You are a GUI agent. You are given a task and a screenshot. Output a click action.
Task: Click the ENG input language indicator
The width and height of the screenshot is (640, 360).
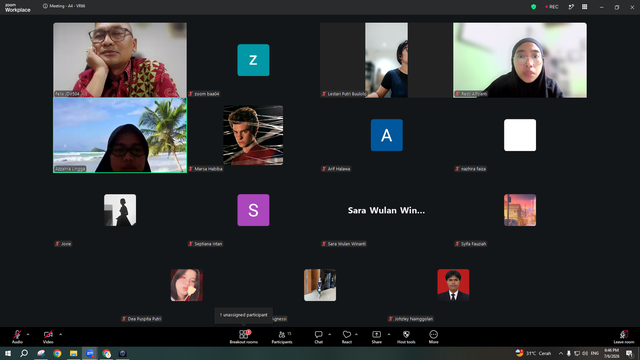click(x=595, y=353)
